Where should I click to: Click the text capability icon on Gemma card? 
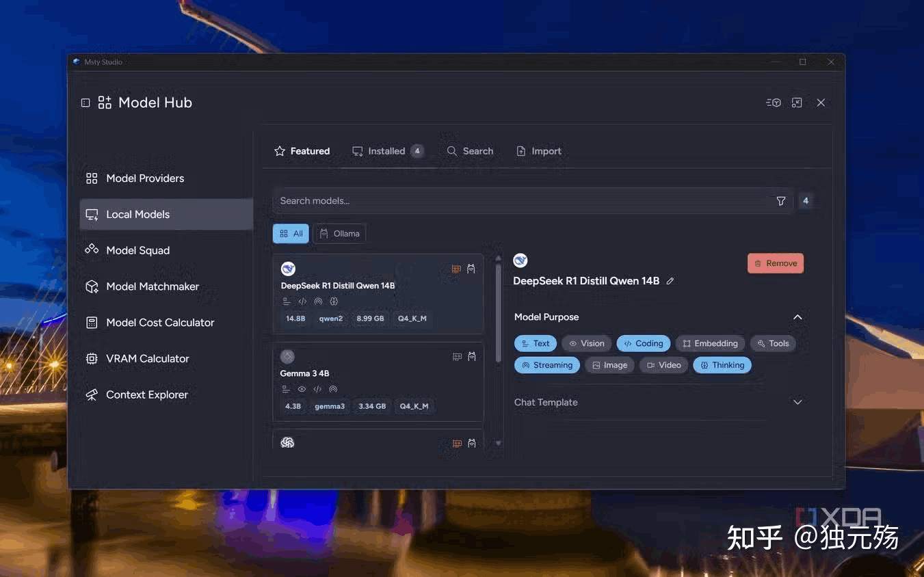coord(286,389)
